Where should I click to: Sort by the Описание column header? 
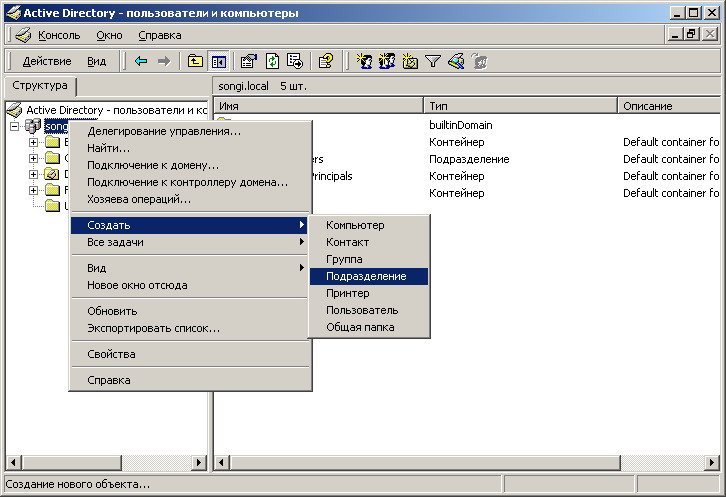tap(670, 106)
